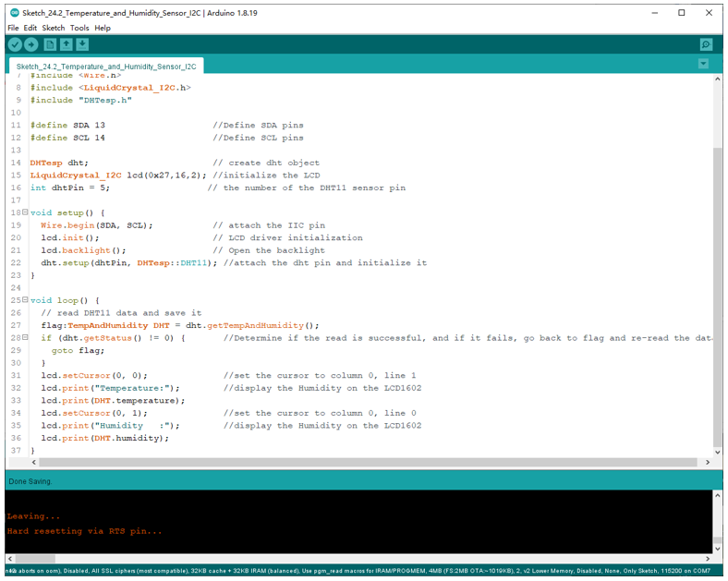Click the 'lcd.init();' line
This screenshot has width=728, height=581.
pos(69,238)
